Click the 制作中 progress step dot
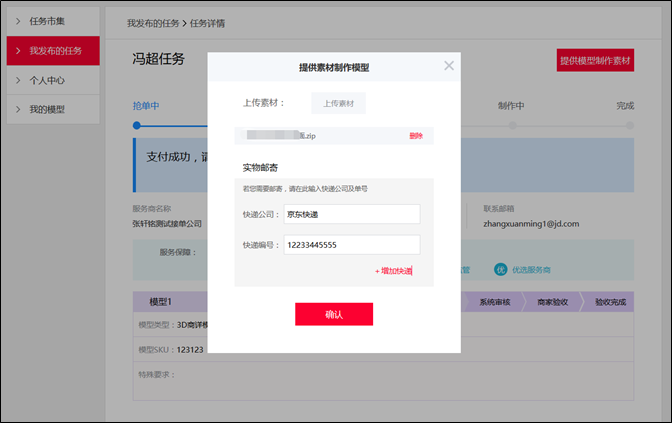This screenshot has width=672, height=423. 512,126
